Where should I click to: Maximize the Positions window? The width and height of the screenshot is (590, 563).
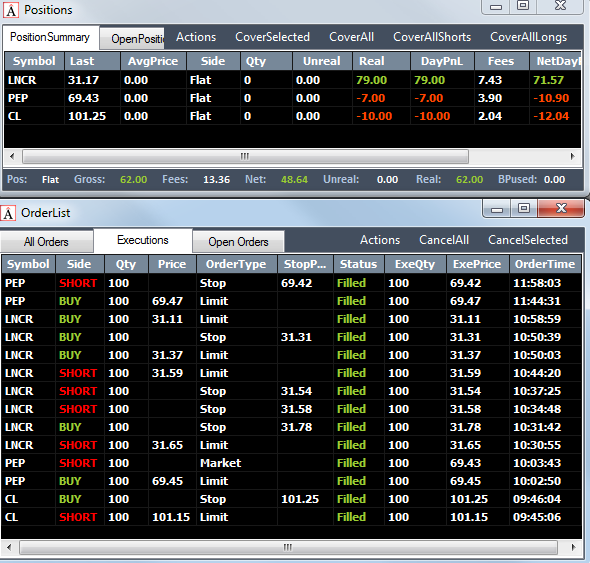pyautogui.click(x=523, y=6)
